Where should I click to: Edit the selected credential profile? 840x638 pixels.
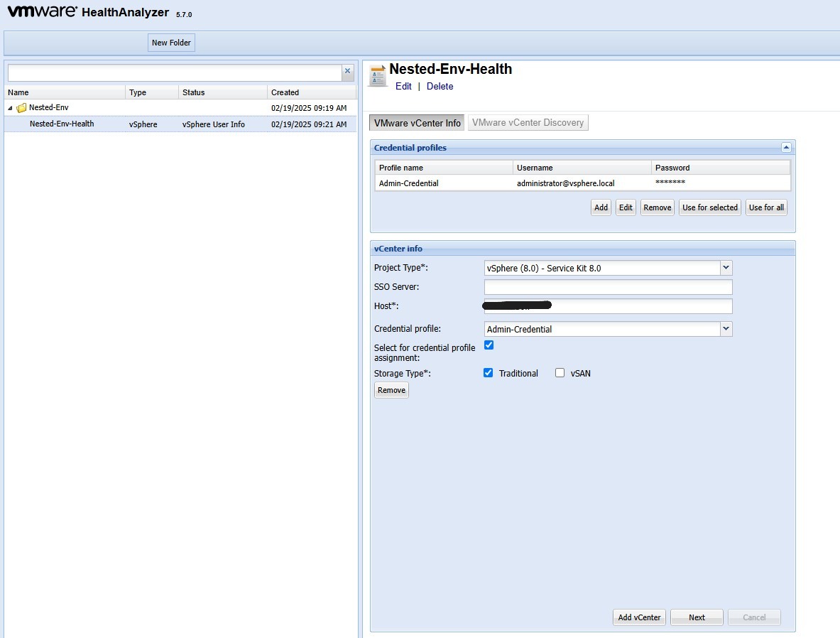(x=626, y=207)
